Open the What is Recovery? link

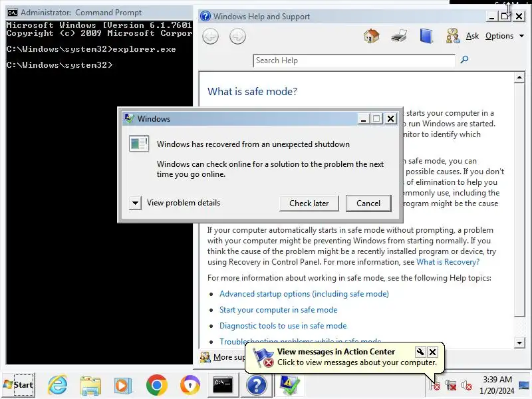[448, 262]
